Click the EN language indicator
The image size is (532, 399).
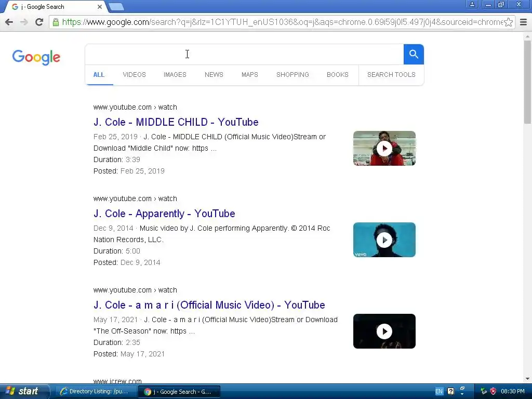[x=438, y=392]
